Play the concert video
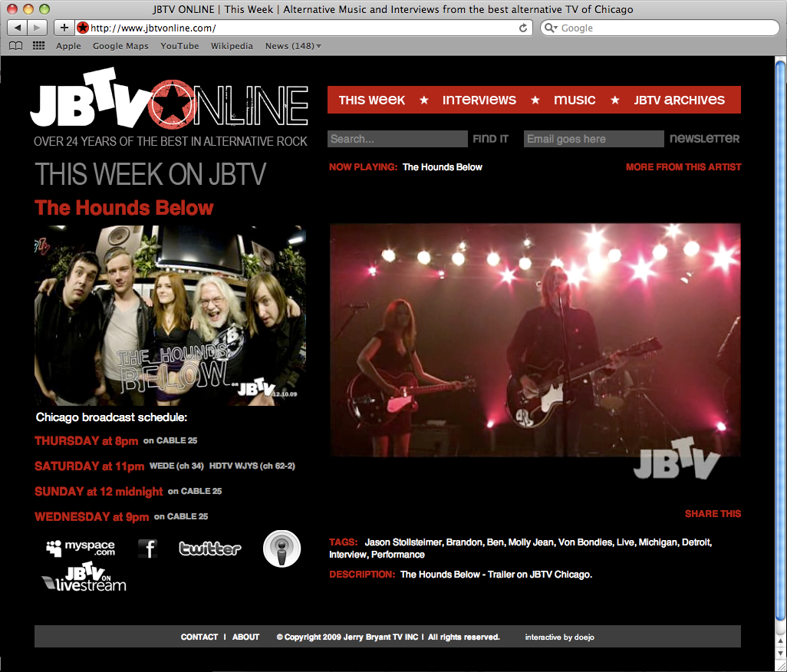This screenshot has width=787, height=672. (535, 340)
